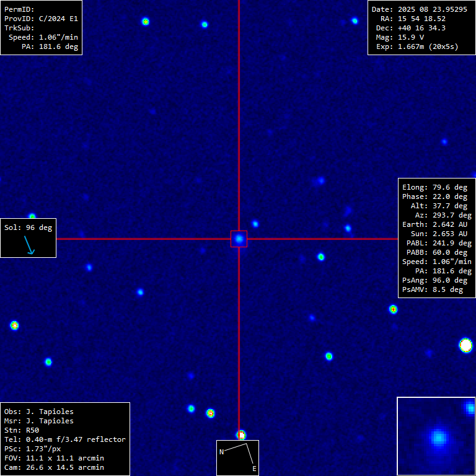Click the 'Mag: 15.9 V' value
This screenshot has width=476, height=476.
[x=400, y=37]
